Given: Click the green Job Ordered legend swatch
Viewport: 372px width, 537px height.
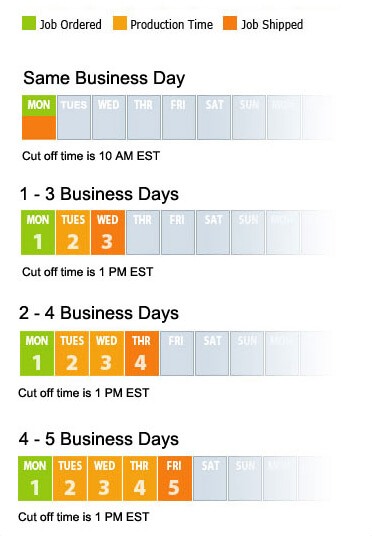Looking at the screenshot, I should pos(29,23).
